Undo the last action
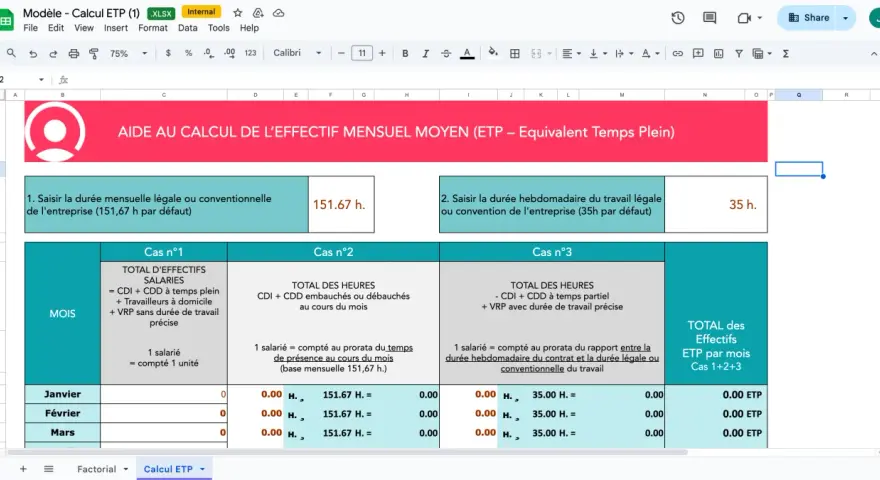 pyautogui.click(x=33, y=53)
